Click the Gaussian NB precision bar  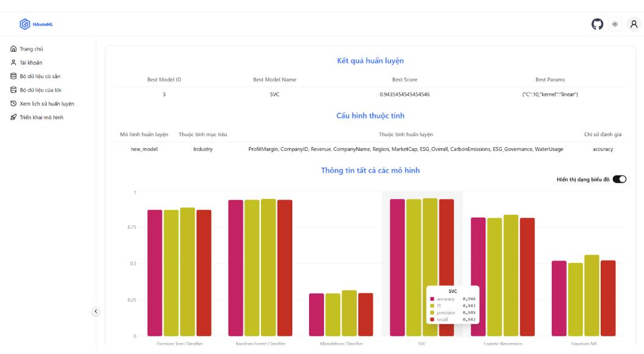[x=592, y=295]
